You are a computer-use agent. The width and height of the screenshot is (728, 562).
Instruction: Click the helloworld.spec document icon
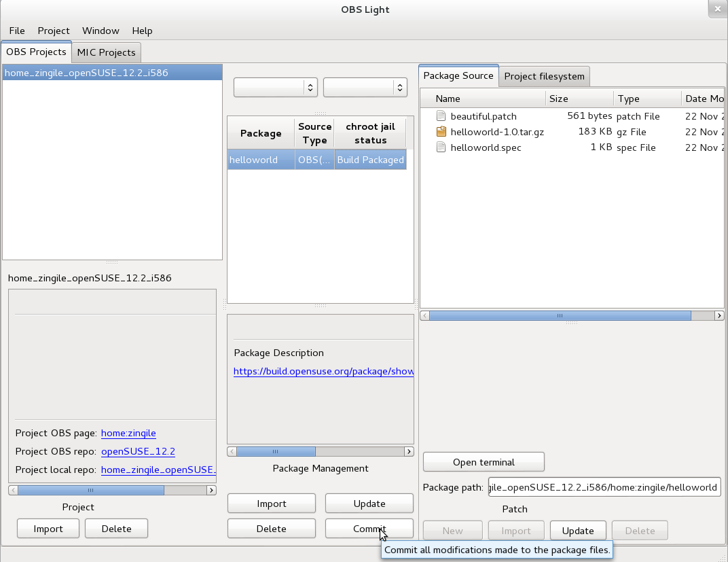442,147
